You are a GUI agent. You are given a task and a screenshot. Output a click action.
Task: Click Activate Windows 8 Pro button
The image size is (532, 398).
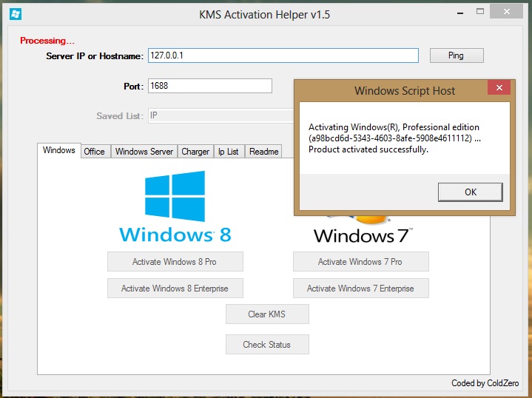point(175,262)
